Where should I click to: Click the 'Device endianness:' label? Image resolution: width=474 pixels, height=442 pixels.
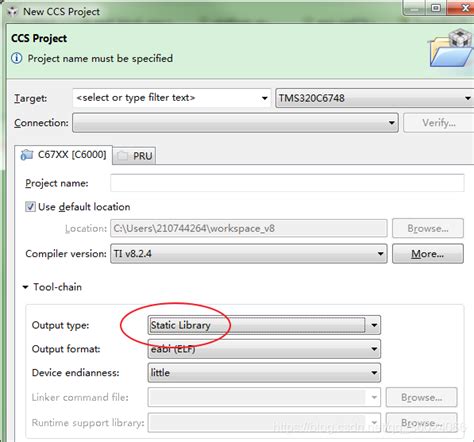75,373
